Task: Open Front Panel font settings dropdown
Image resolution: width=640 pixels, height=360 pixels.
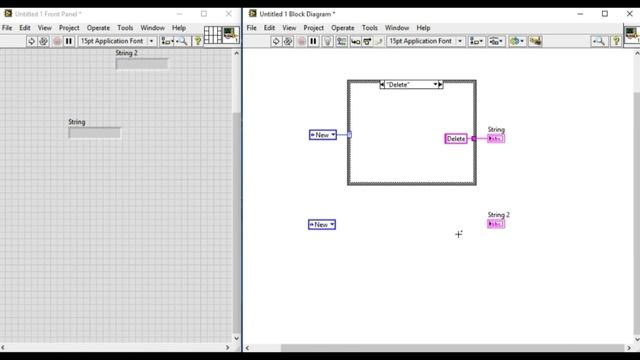Action: point(117,41)
